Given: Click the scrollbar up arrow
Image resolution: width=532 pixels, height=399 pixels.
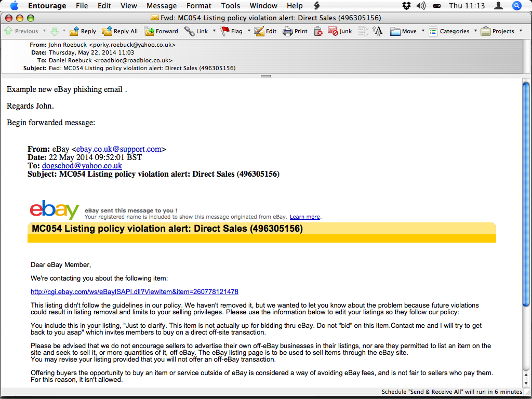Looking at the screenshot, I should pos(526,375).
